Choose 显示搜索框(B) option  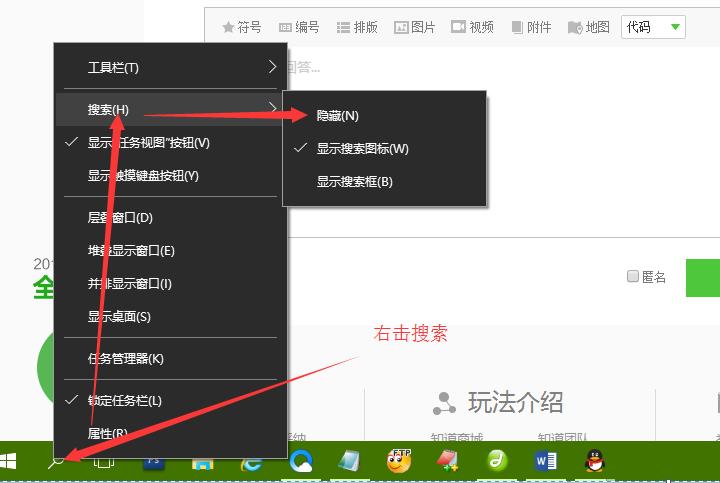click(x=384, y=181)
